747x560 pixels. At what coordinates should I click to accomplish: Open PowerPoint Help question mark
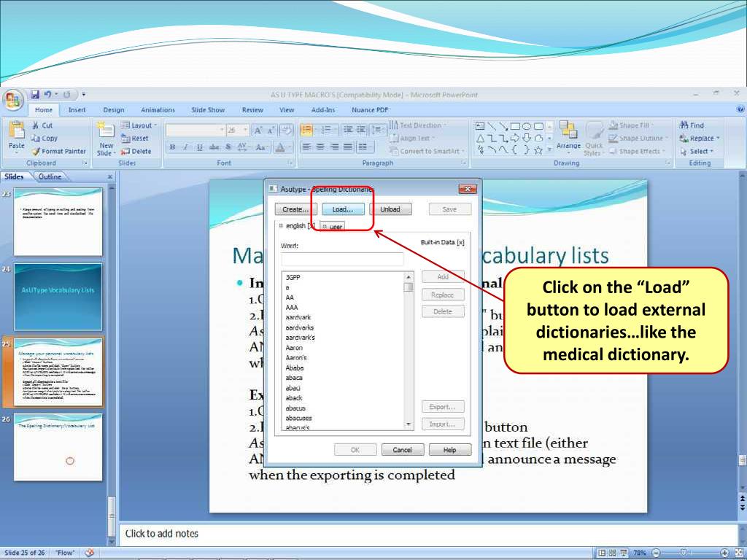(x=740, y=109)
